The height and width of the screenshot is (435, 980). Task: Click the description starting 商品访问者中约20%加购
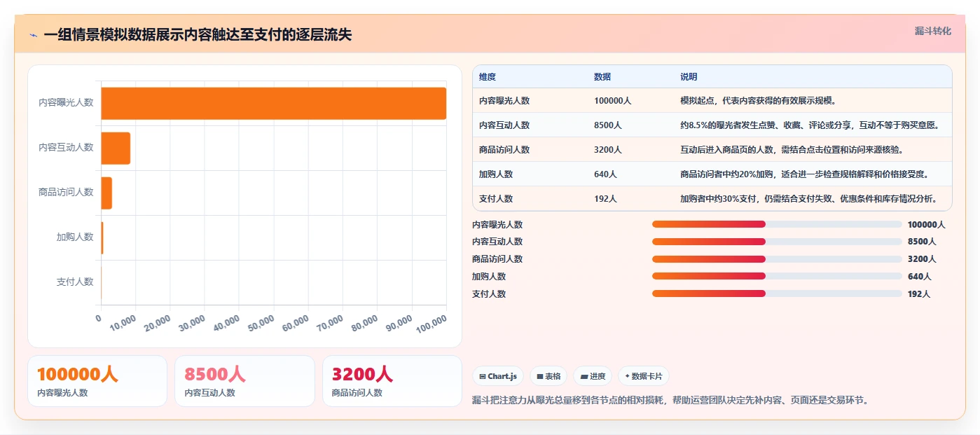pyautogui.click(x=806, y=174)
